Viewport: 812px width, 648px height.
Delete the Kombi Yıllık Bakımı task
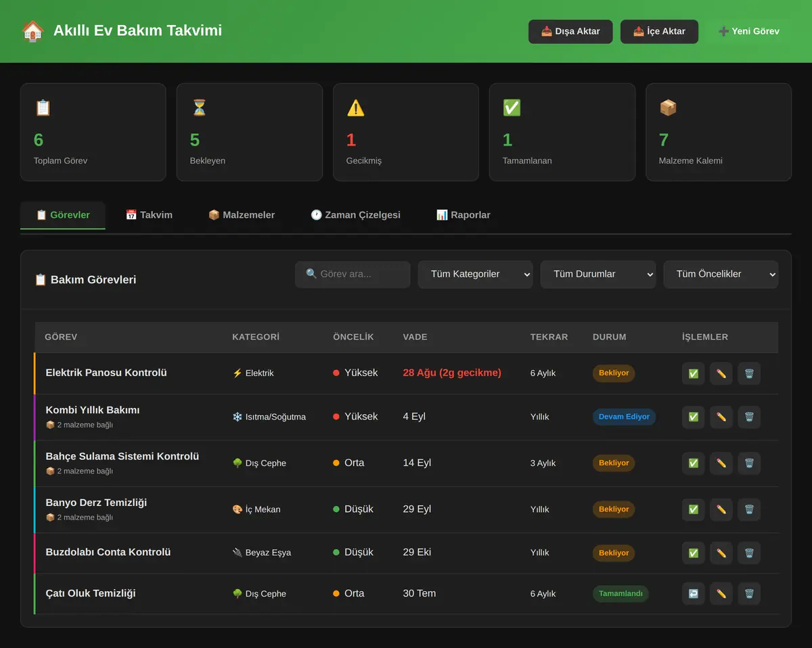pos(749,417)
